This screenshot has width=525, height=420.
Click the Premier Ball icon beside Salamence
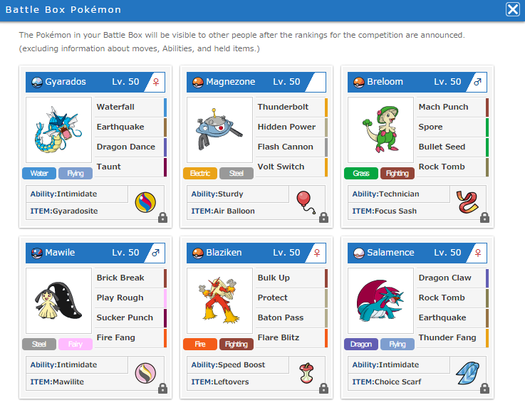pos(359,253)
